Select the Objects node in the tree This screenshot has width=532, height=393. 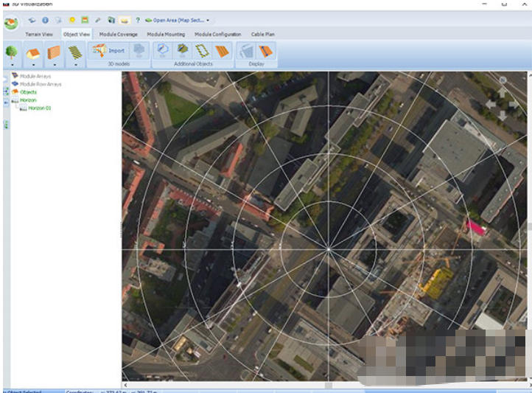pyautogui.click(x=28, y=92)
